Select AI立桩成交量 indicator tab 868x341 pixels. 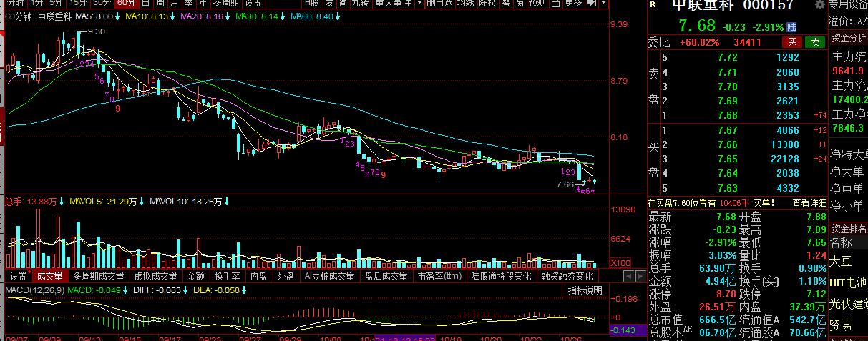[329, 276]
